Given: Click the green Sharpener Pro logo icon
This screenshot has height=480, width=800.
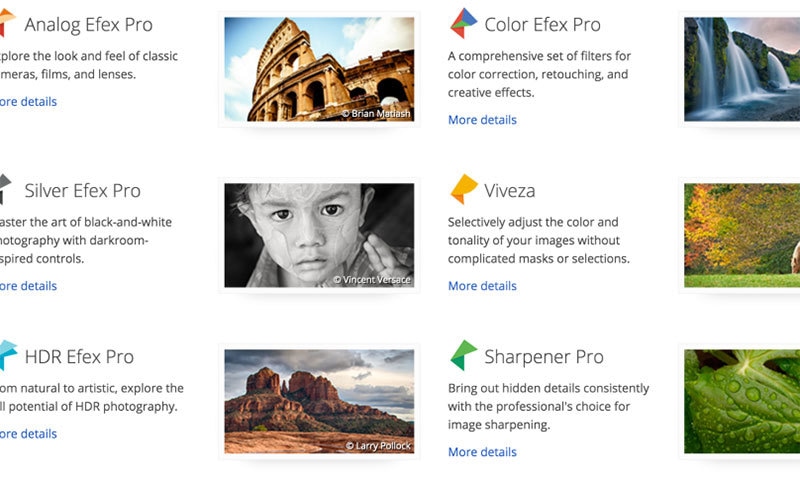Looking at the screenshot, I should click(x=463, y=355).
